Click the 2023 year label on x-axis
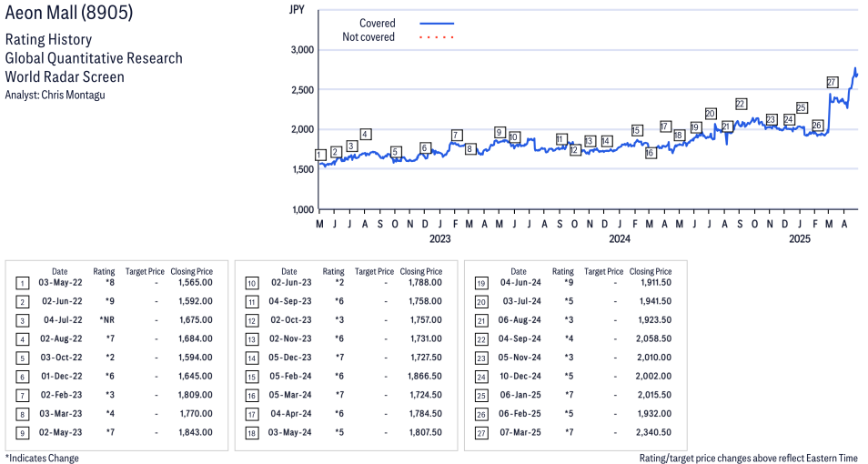Screen dimensions: 868x464 (440, 238)
